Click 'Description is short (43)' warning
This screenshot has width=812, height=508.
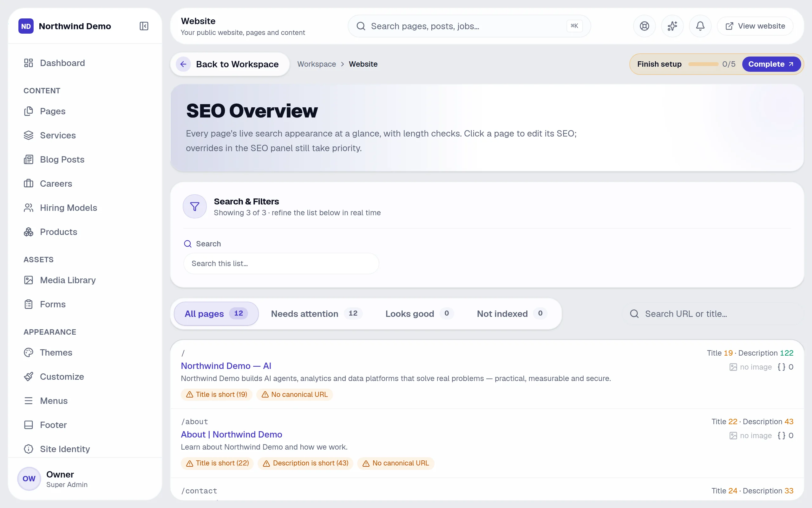click(x=305, y=463)
